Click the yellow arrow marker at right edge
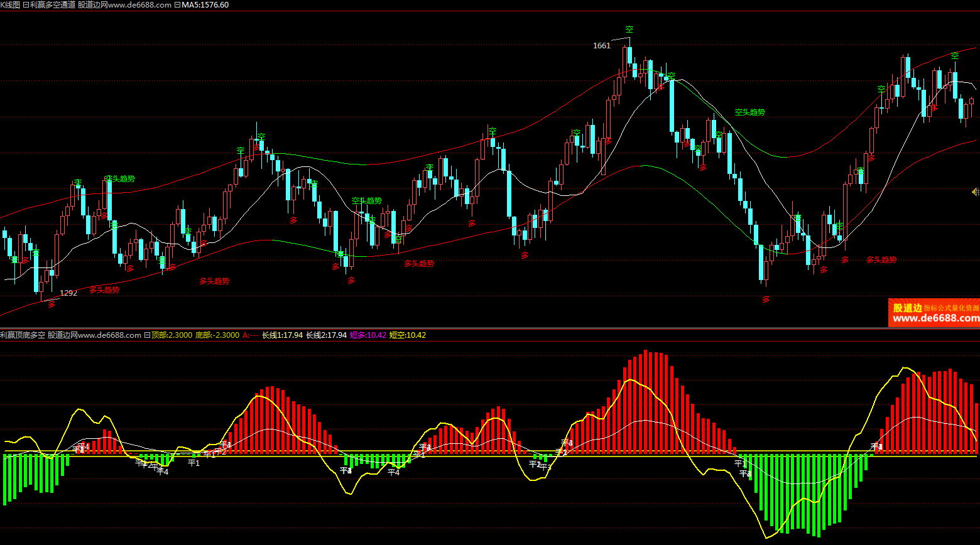980x545 pixels. coord(976,192)
